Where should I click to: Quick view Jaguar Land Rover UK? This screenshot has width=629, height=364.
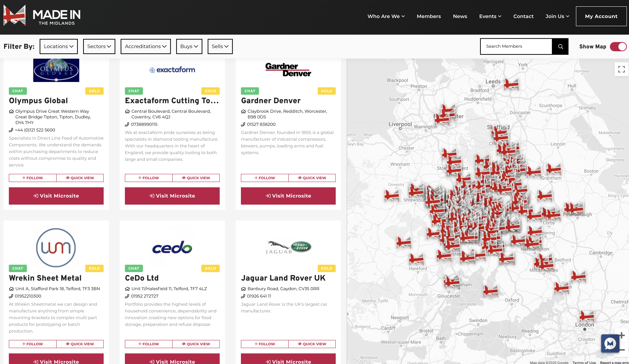coord(312,344)
